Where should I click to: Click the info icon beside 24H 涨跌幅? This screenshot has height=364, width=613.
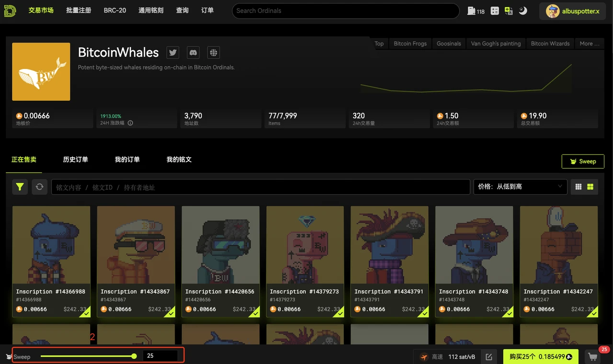tap(130, 123)
